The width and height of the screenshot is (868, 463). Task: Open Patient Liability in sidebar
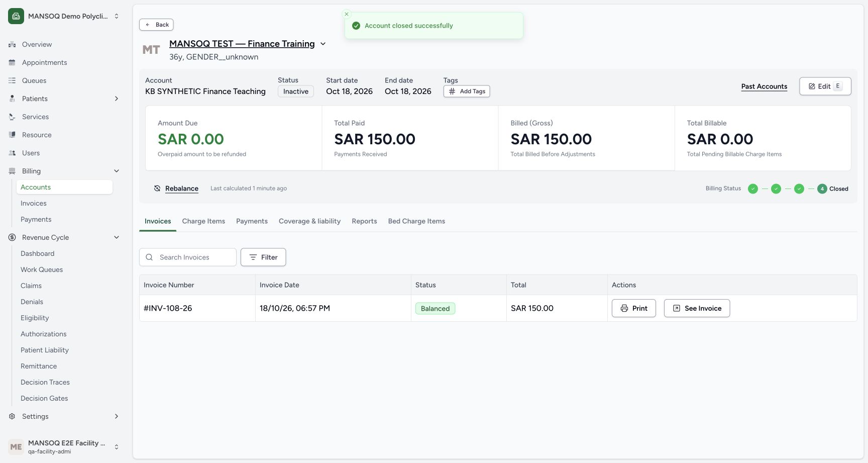(64, 350)
